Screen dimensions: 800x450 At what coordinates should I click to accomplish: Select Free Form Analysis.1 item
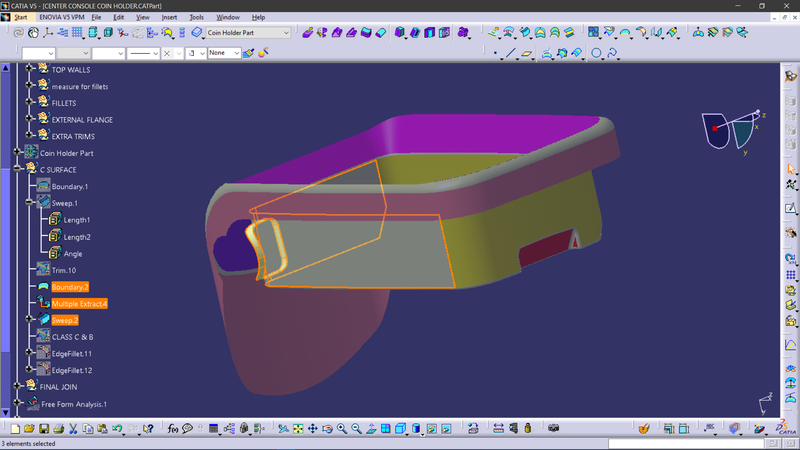[74, 404]
